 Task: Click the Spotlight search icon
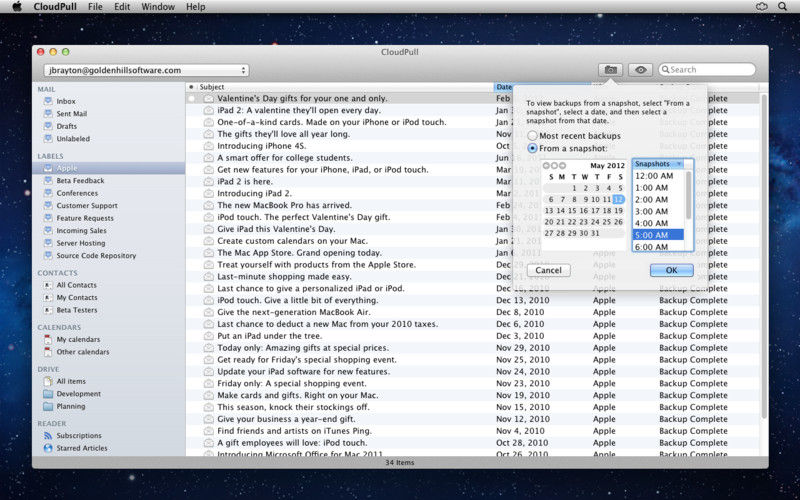click(x=782, y=7)
